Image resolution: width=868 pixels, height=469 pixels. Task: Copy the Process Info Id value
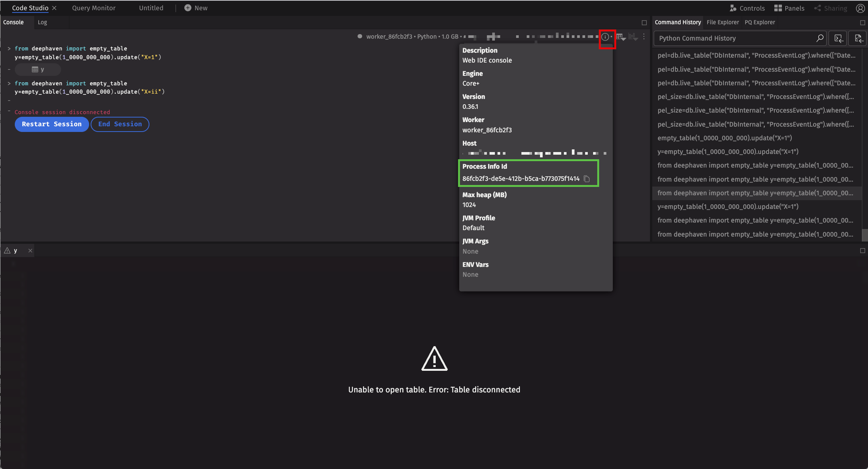coord(587,179)
